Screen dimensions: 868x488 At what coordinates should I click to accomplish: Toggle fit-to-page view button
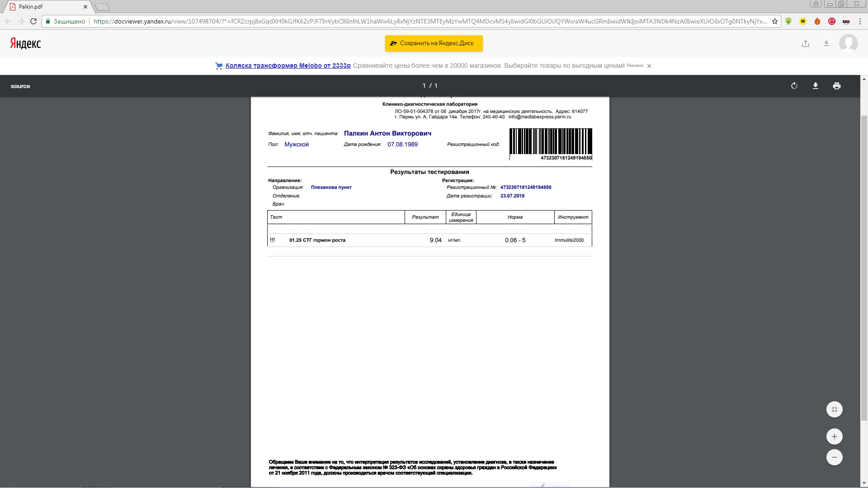pos(835,409)
